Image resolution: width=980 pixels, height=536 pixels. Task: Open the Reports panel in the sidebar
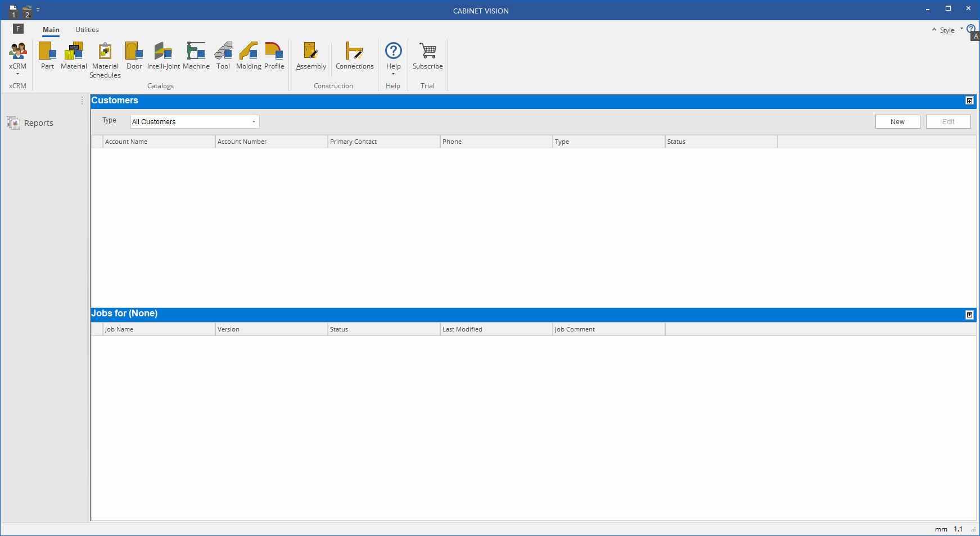31,122
